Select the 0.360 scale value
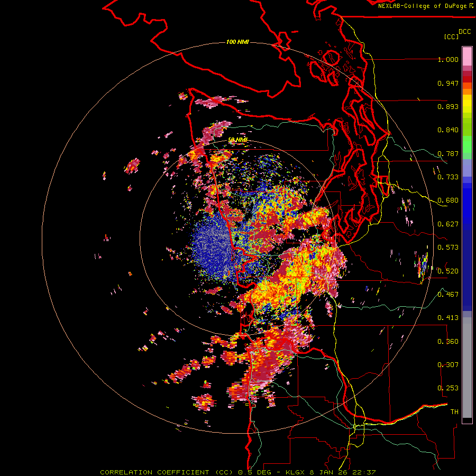 click(x=448, y=341)
